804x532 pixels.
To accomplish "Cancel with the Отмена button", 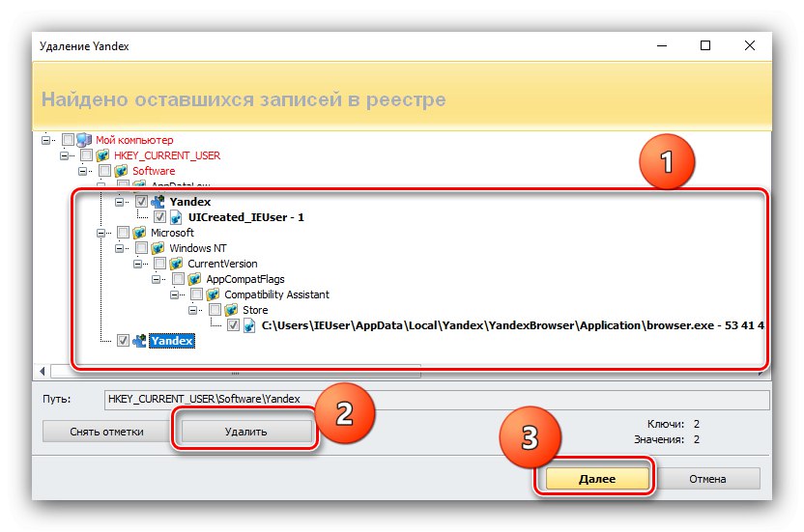I will (x=707, y=479).
